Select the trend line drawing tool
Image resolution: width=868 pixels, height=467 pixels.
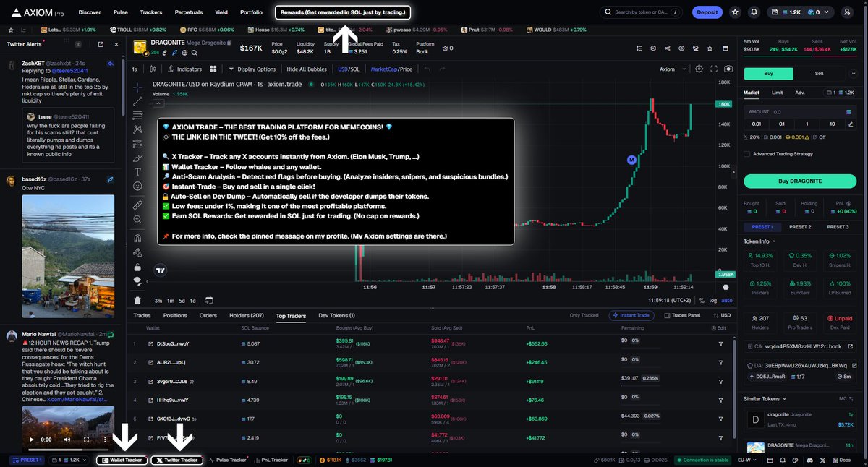coord(137,102)
